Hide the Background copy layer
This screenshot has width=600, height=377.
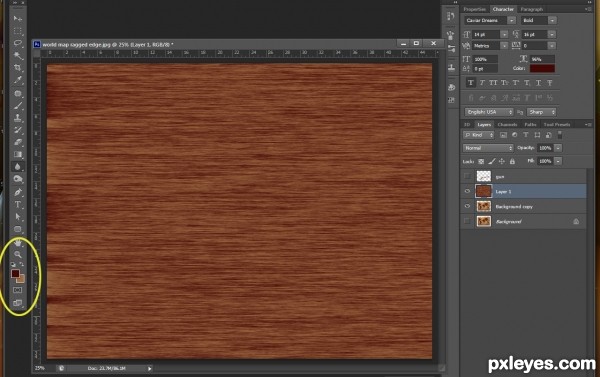[x=467, y=206]
